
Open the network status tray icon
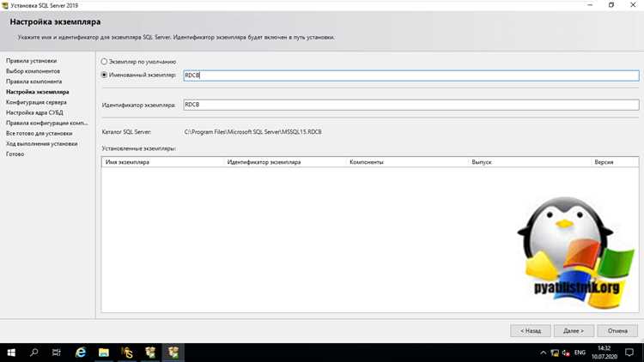tap(555, 353)
